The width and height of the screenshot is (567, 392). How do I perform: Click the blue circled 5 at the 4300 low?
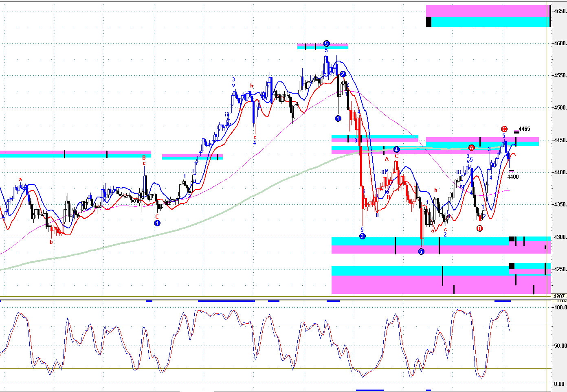point(421,252)
